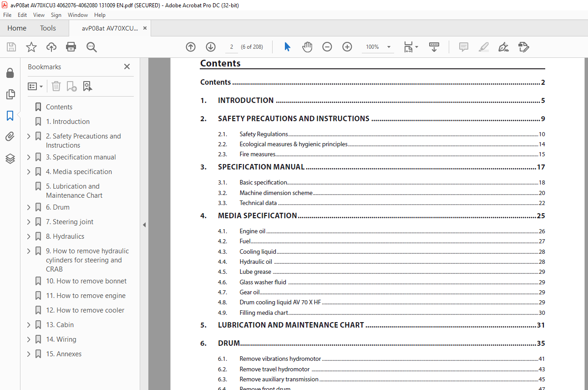This screenshot has height=390, width=588.
Task: Add a new bookmark icon
Action: (71, 86)
